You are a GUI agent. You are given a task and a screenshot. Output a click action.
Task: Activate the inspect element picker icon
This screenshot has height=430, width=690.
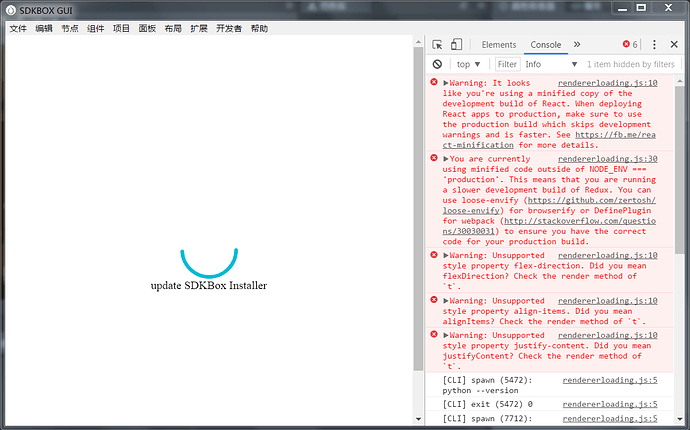pyautogui.click(x=437, y=44)
